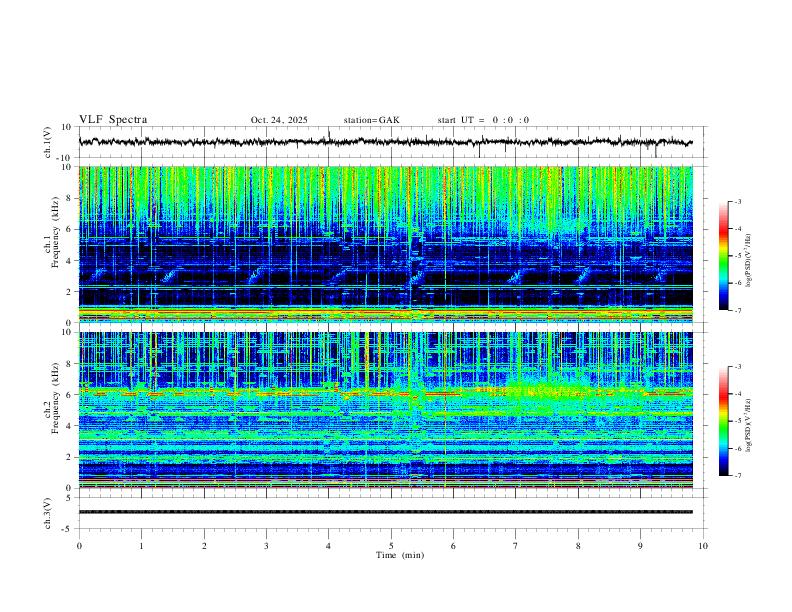Click tick label "9" on the Time axis
The image size is (792, 612).
click(x=640, y=546)
